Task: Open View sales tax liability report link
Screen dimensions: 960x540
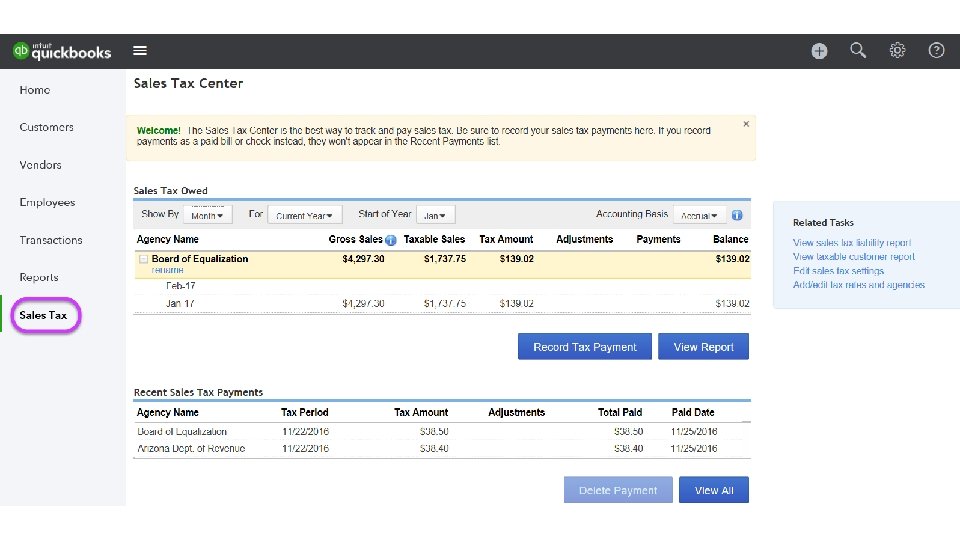Action: click(852, 242)
